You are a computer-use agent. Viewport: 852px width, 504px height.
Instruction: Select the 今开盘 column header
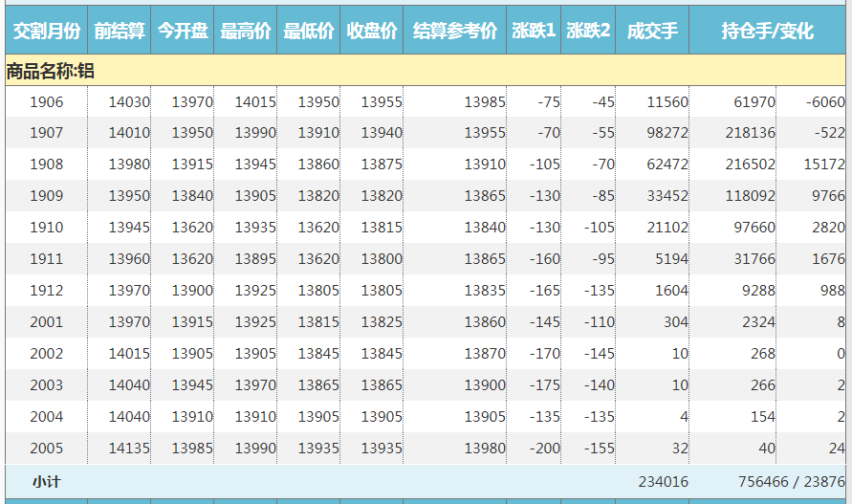183,32
